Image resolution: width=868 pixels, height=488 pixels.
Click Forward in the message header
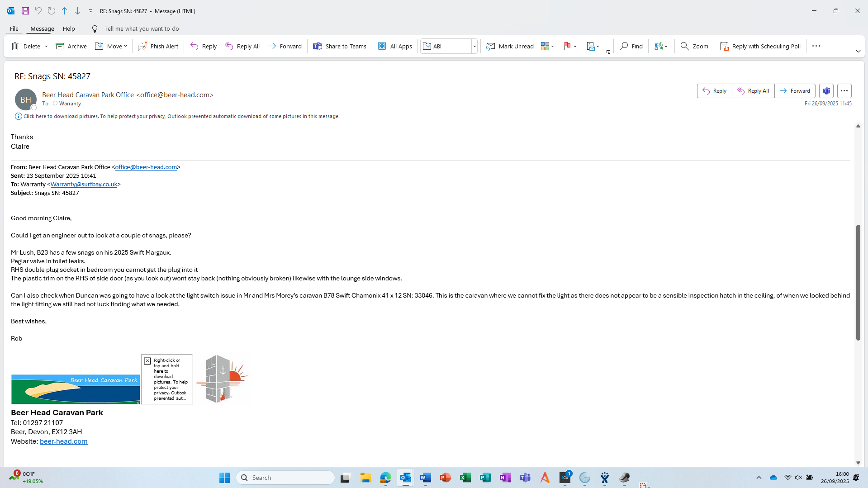(795, 91)
